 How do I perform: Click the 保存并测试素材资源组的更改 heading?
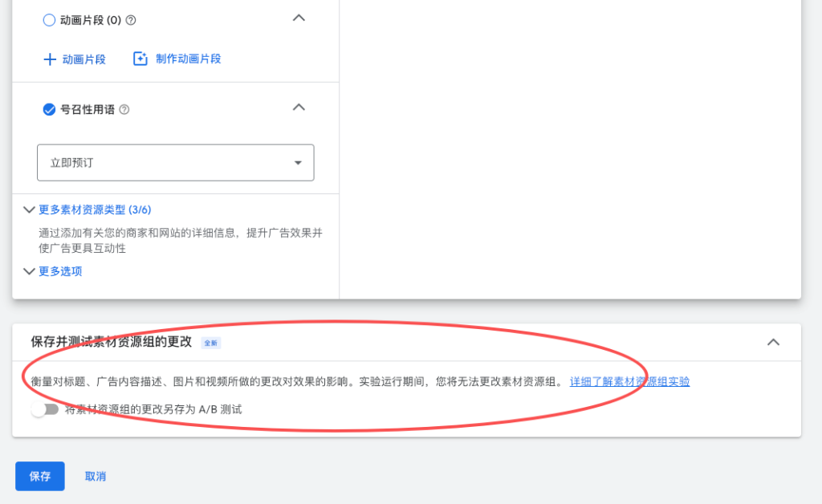(111, 342)
